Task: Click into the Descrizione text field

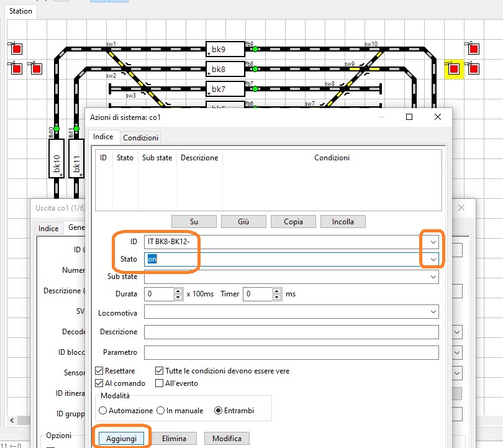Action: 291,332
